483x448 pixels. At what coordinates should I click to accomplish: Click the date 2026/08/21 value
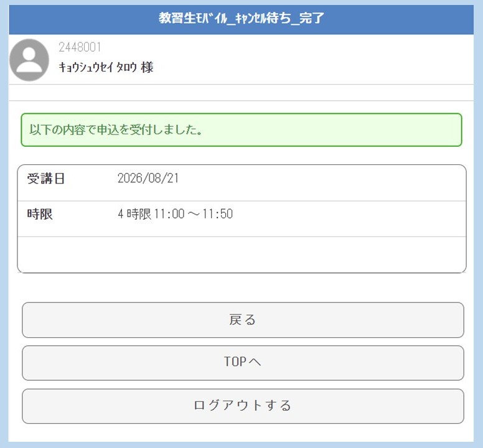pyautogui.click(x=148, y=178)
